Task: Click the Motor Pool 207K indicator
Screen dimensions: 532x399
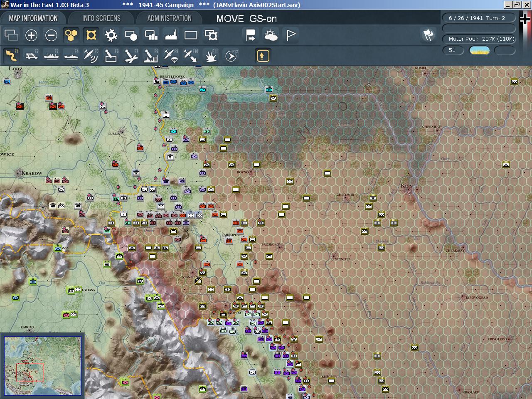Action: pos(479,39)
